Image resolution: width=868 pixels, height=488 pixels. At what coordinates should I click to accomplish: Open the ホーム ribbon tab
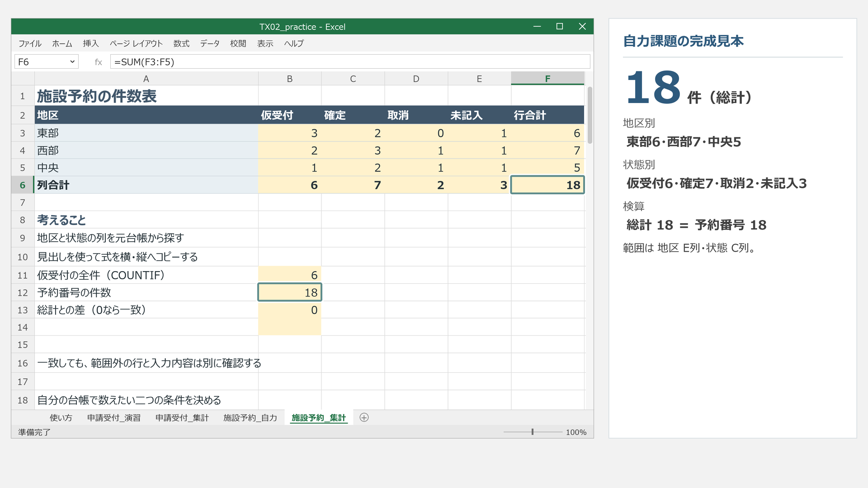[x=62, y=43]
